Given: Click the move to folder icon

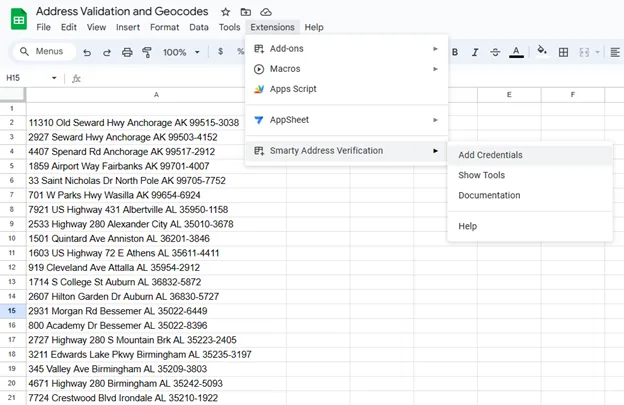Looking at the screenshot, I should 245,11.
